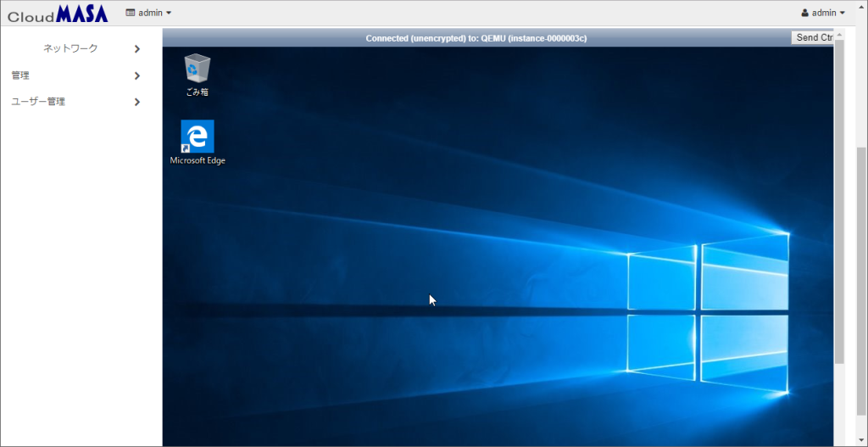
Task: Click the CloudMASA logo
Action: (58, 14)
